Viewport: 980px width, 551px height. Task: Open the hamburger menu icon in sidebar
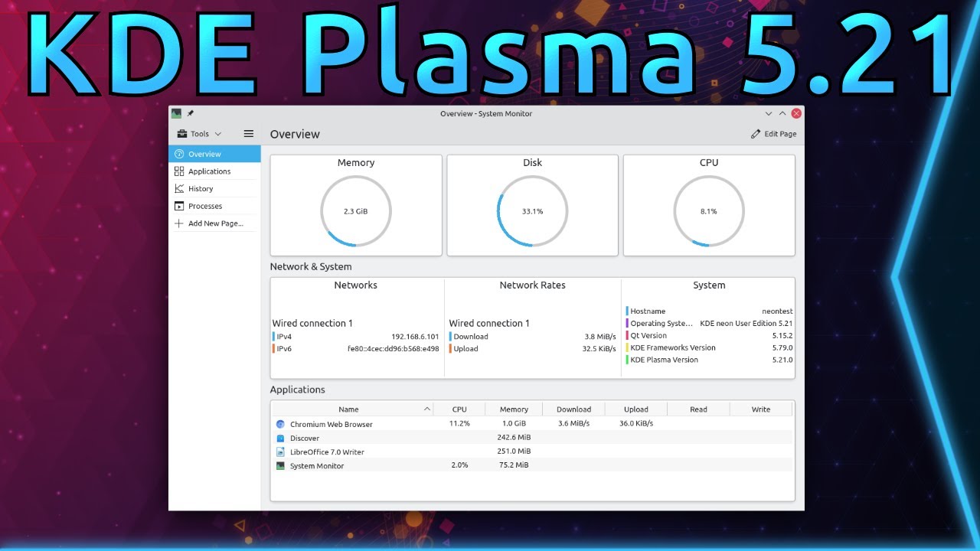[x=249, y=133]
